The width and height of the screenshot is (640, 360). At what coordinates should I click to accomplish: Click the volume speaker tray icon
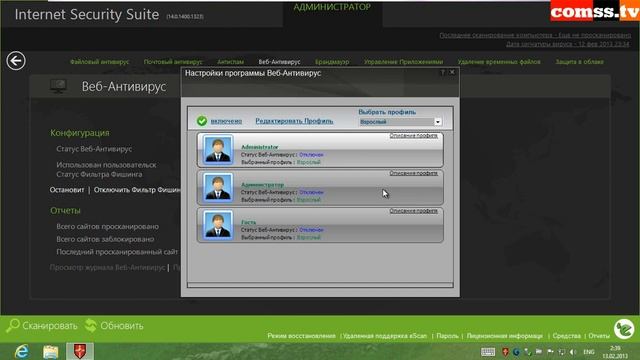[573, 352]
